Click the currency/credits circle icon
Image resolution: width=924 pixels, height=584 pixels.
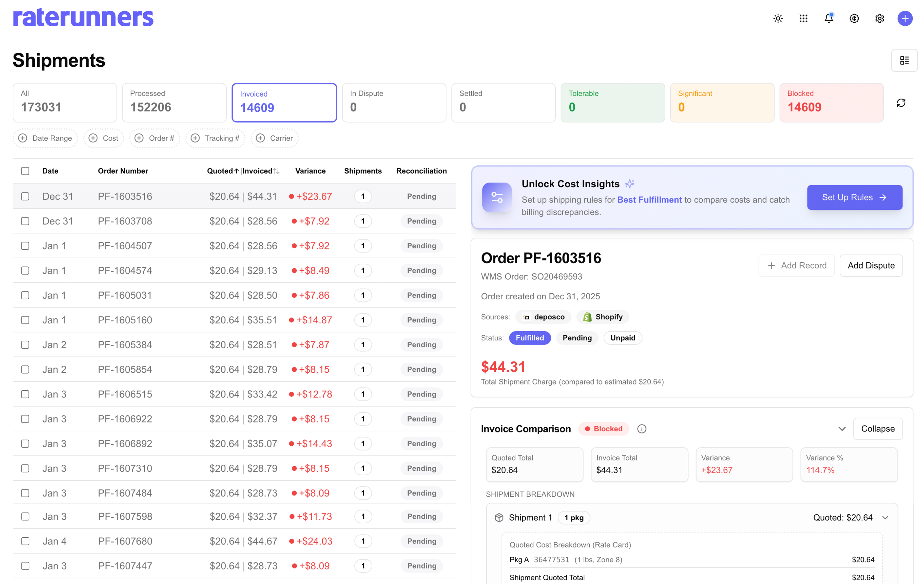coord(854,19)
